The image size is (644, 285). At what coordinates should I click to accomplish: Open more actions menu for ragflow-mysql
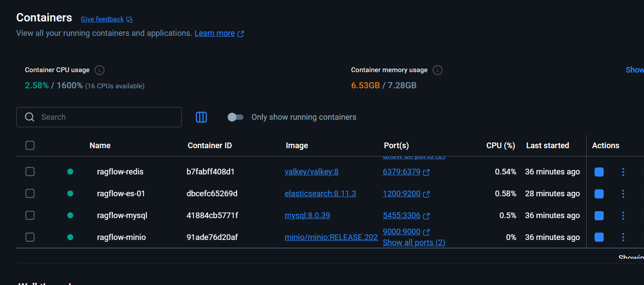(x=623, y=215)
